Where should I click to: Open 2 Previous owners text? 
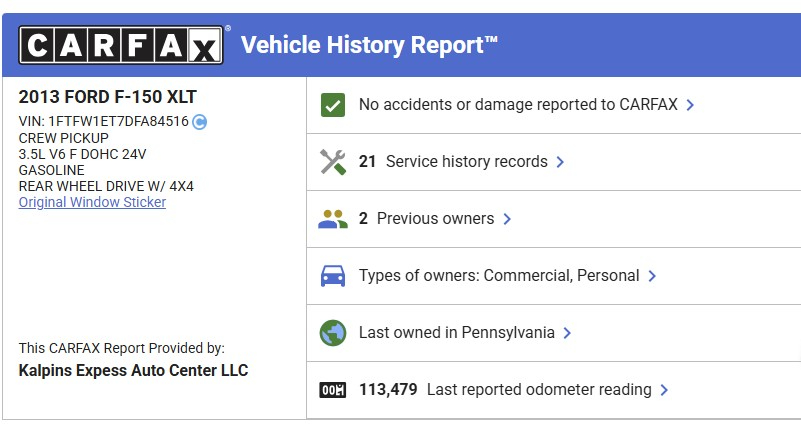[426, 218]
